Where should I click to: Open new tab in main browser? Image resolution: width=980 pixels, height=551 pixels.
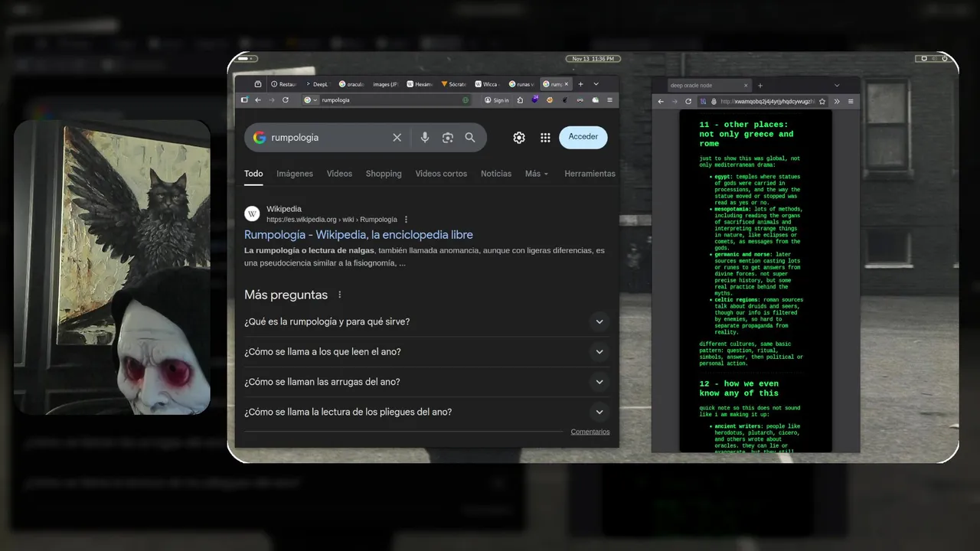tap(580, 84)
